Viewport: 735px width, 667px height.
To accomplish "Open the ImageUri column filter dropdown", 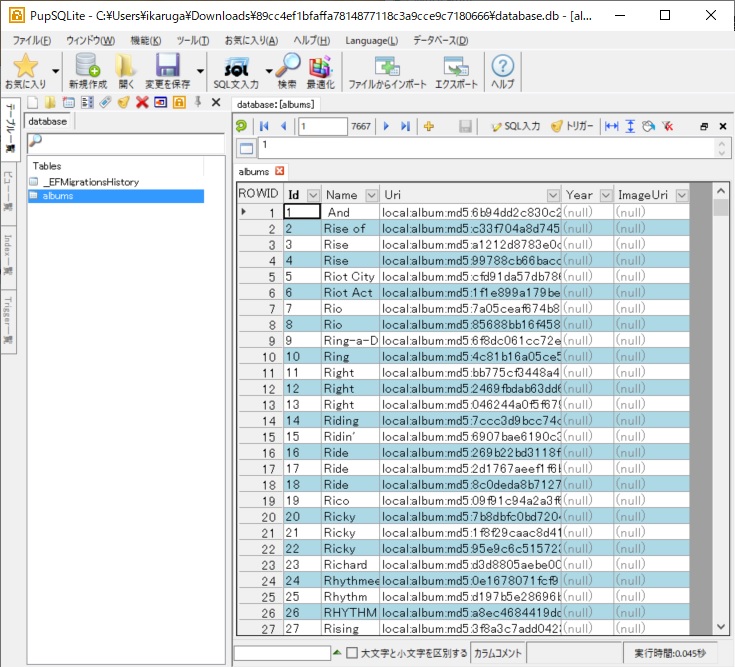I will pyautogui.click(x=682, y=195).
